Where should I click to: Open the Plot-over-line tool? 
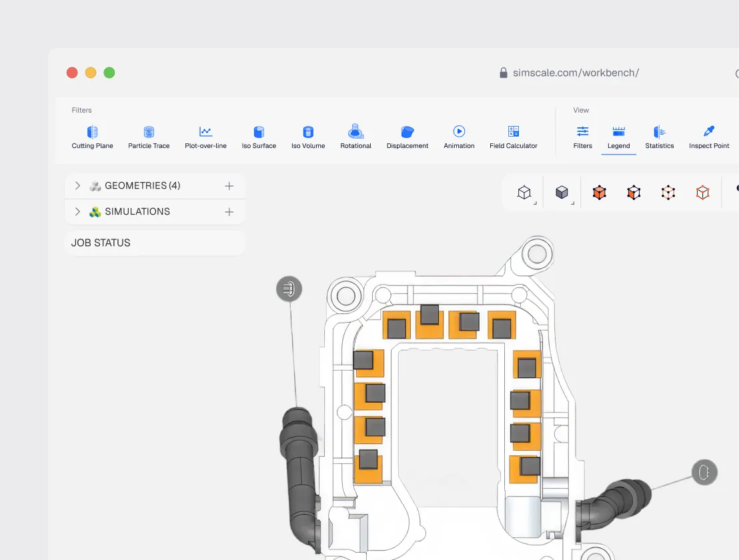coord(205,137)
